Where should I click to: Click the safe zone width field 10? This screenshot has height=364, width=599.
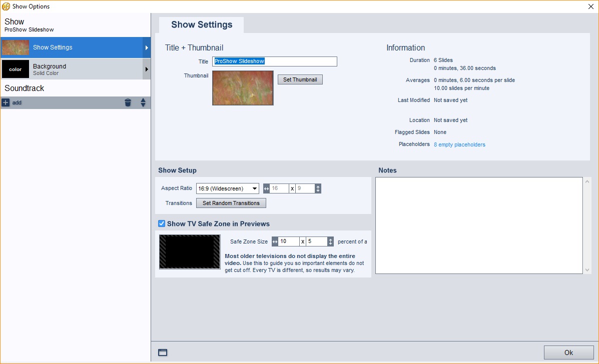(x=289, y=241)
